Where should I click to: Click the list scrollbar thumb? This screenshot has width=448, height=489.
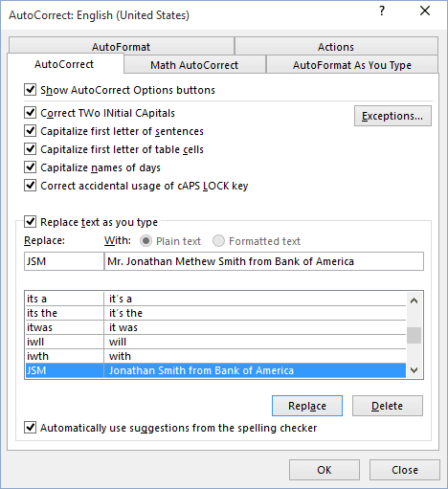(x=414, y=335)
